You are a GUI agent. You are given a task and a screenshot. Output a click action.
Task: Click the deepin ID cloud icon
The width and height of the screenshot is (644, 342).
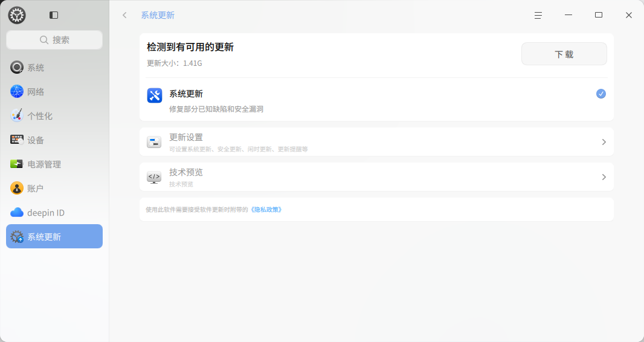click(x=17, y=212)
